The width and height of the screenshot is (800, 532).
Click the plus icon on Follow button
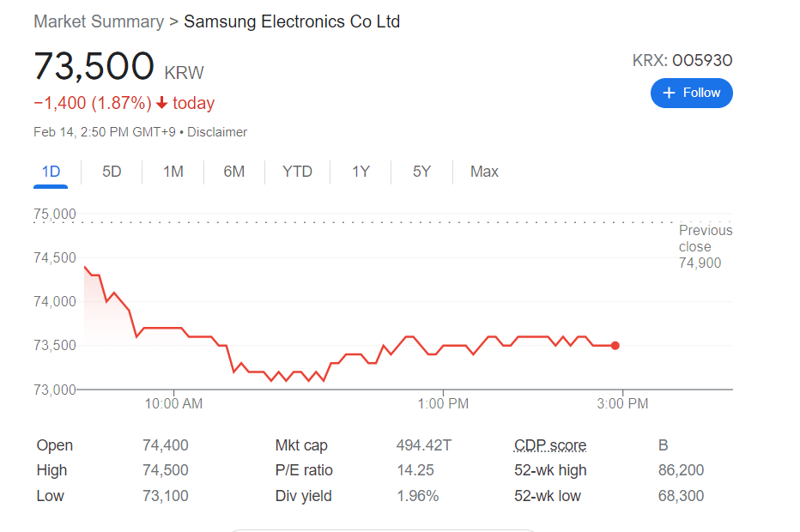click(670, 93)
